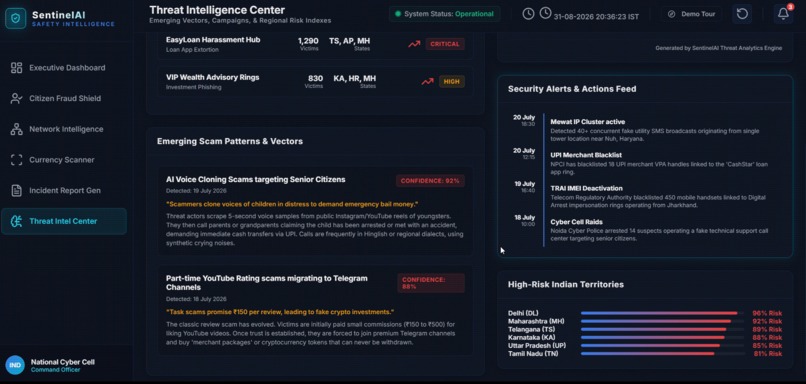Click the Citizen Fraud Shield person icon
This screenshot has height=384, width=806.
tap(16, 99)
